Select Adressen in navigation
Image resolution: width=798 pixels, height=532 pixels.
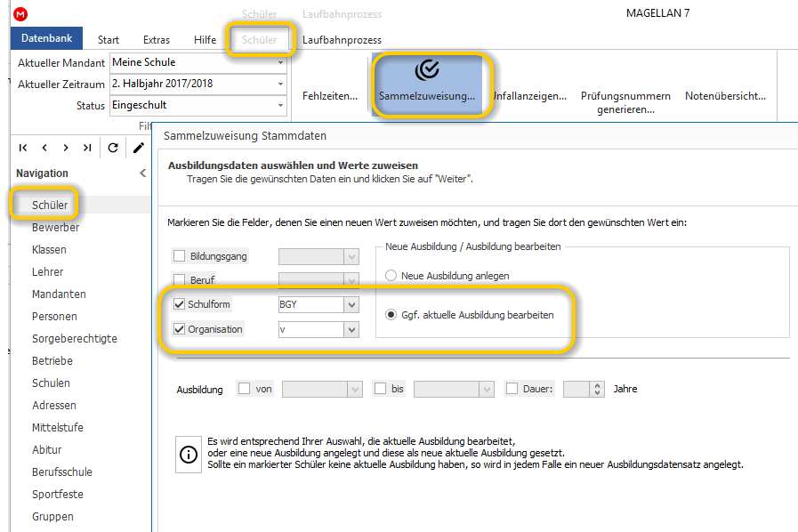[x=54, y=406]
